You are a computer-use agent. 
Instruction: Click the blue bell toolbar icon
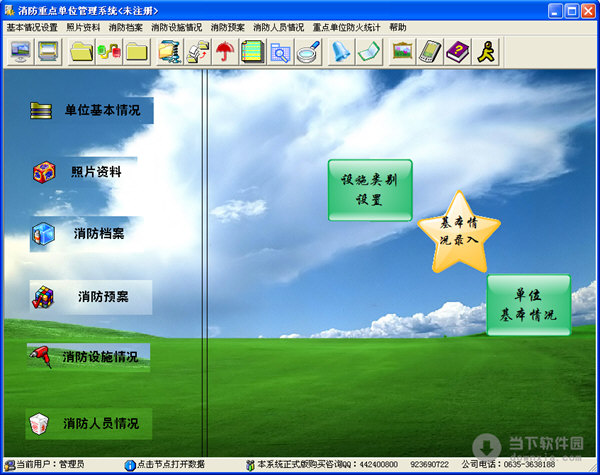(341, 51)
